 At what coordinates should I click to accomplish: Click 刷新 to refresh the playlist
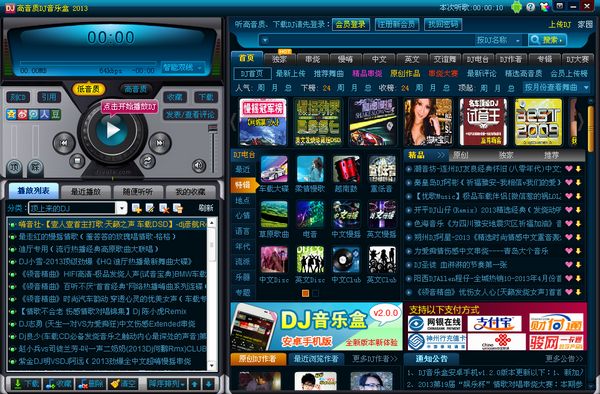pyautogui.click(x=206, y=208)
